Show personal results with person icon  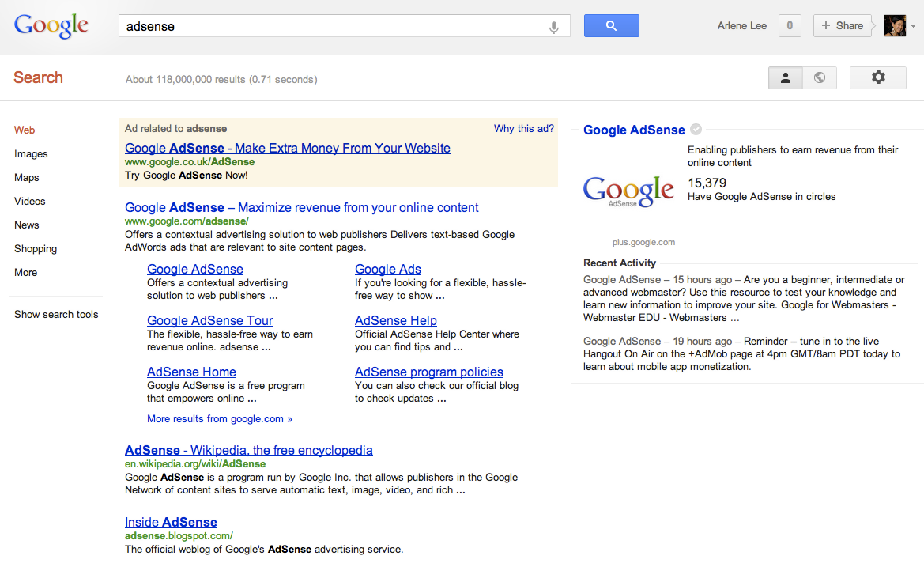point(786,77)
